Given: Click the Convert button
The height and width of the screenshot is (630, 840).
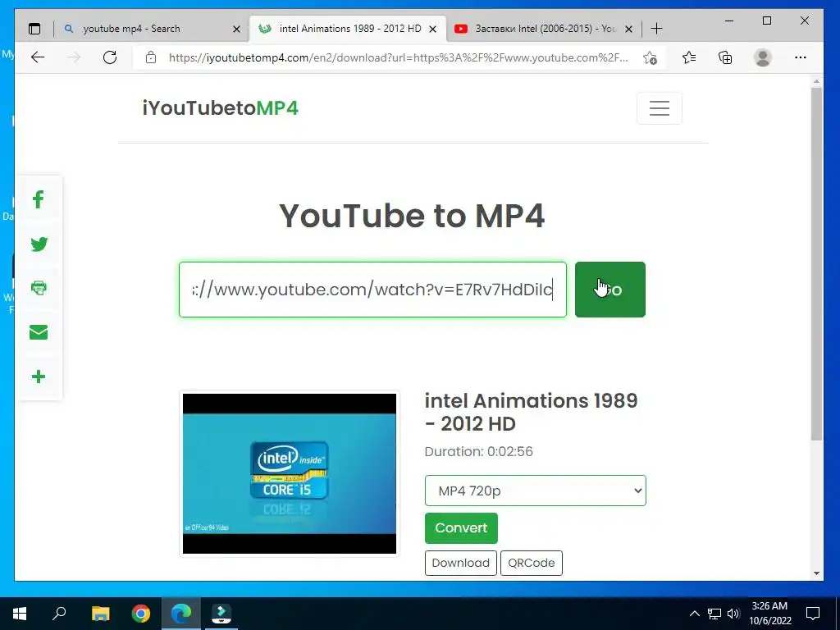Looking at the screenshot, I should (461, 527).
